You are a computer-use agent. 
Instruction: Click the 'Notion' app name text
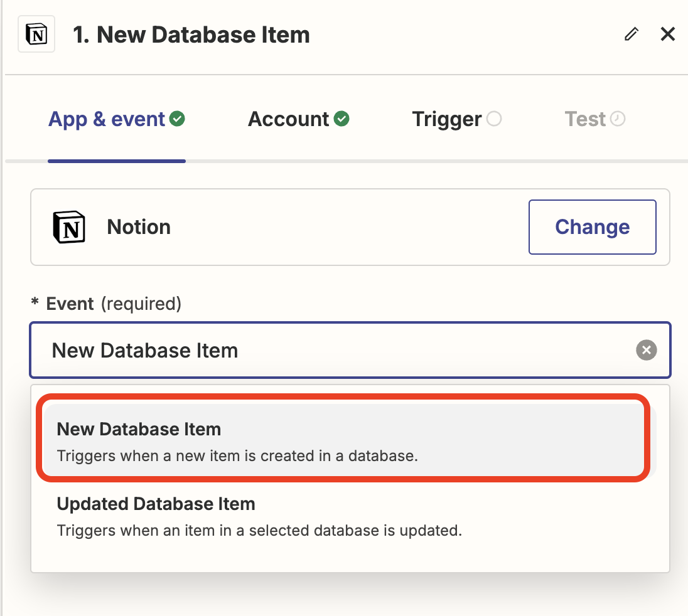tap(139, 227)
